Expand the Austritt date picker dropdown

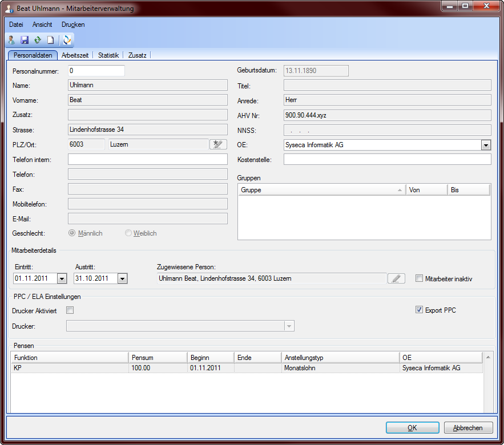pyautogui.click(x=122, y=278)
